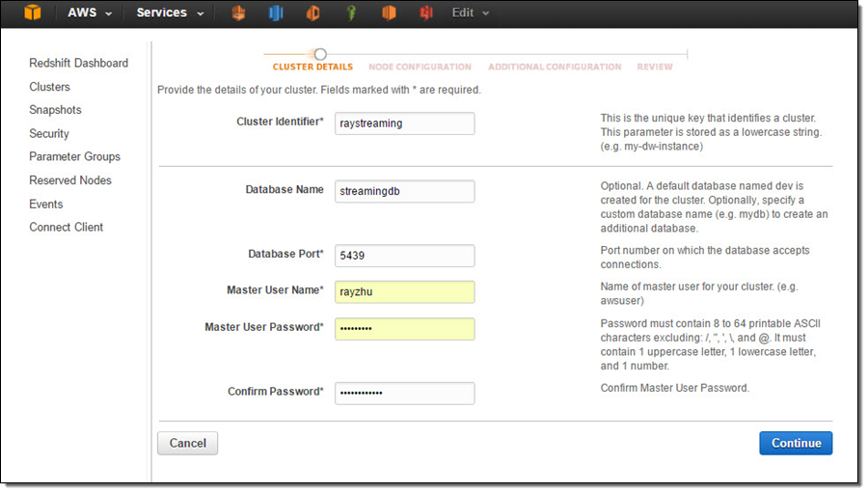The width and height of the screenshot is (868, 493).
Task: Click the Cancel button
Action: click(x=187, y=443)
